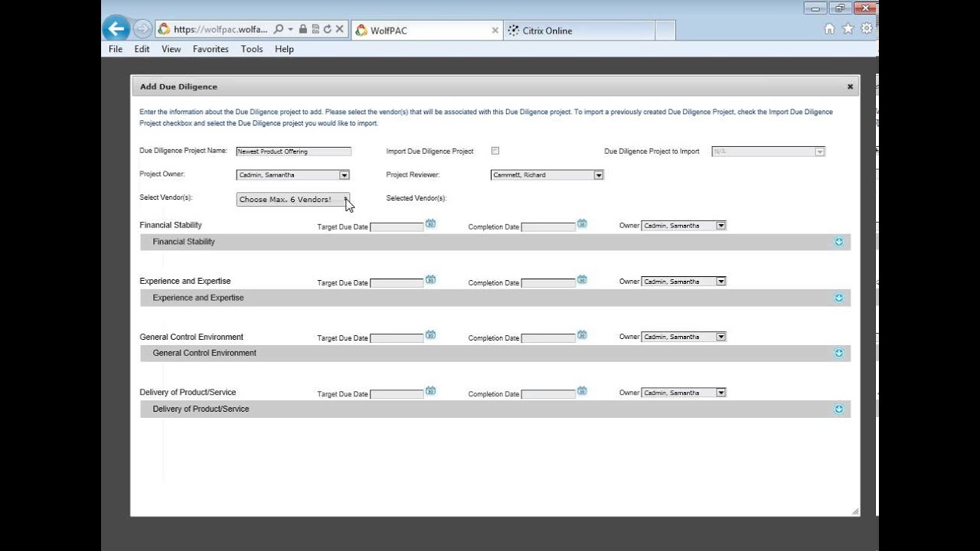Open General Control Environment Completion Date calendar
The image size is (980, 551).
point(582,334)
